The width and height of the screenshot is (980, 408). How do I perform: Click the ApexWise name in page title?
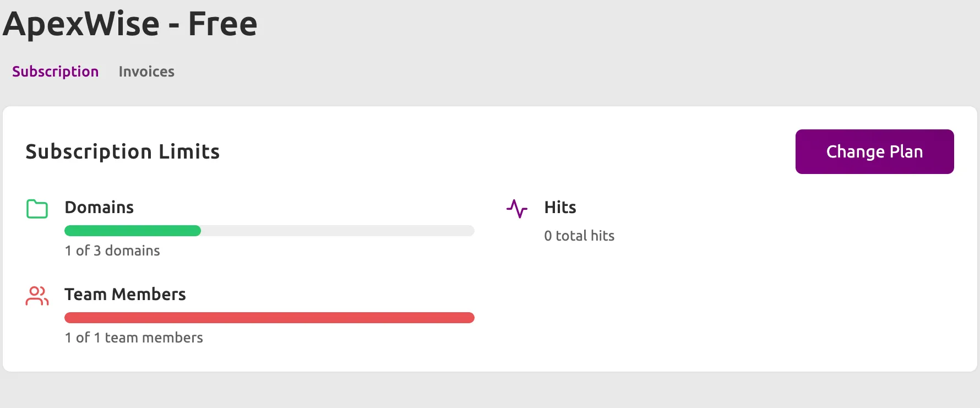click(x=81, y=24)
